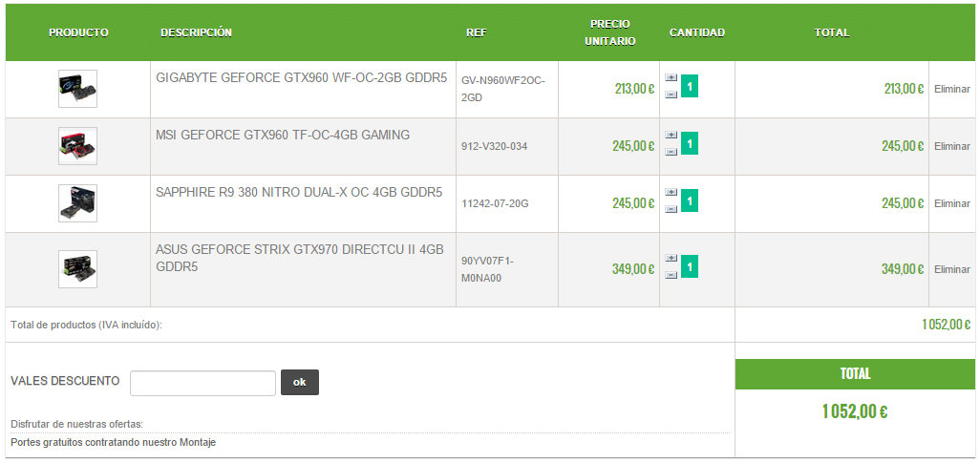Open GIGABYTE GEFORCE GTX960 WF-OC-2GB description link
The image size is (980, 463).
[301, 78]
